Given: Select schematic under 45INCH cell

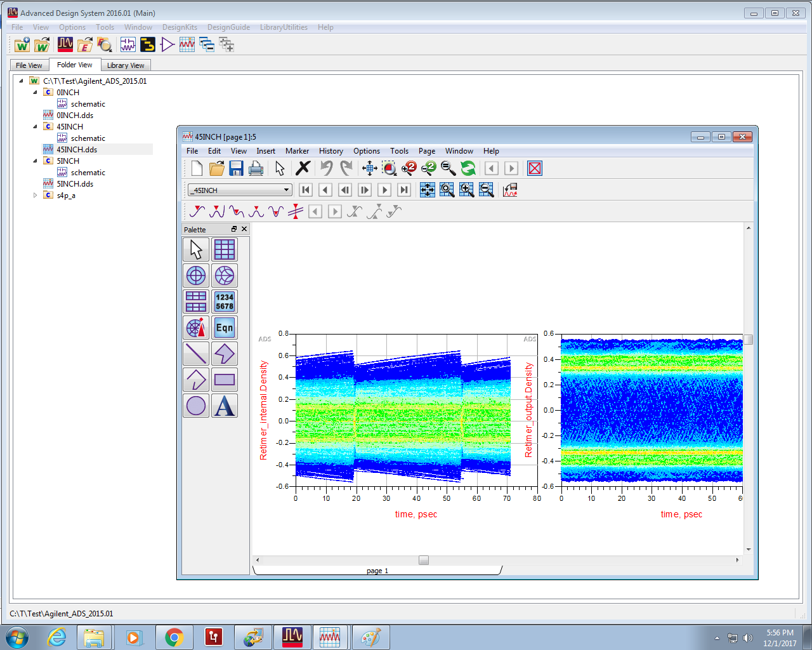Looking at the screenshot, I should (88, 138).
